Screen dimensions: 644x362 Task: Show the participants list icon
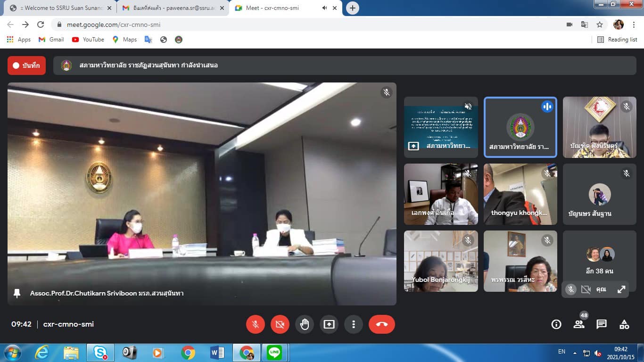point(579,324)
